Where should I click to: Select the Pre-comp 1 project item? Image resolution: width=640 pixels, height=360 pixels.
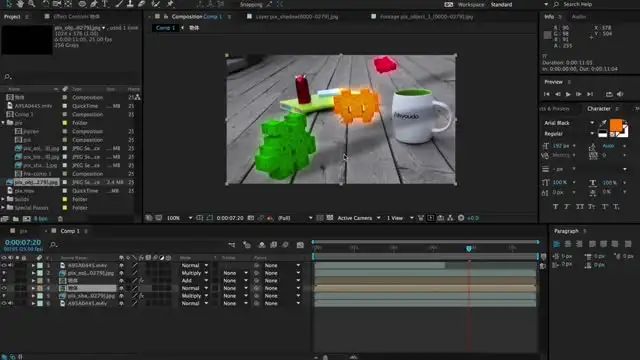tap(37, 173)
